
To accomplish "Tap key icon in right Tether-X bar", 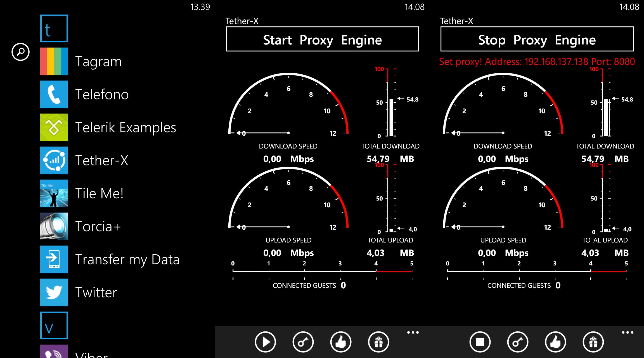I will click(518, 342).
